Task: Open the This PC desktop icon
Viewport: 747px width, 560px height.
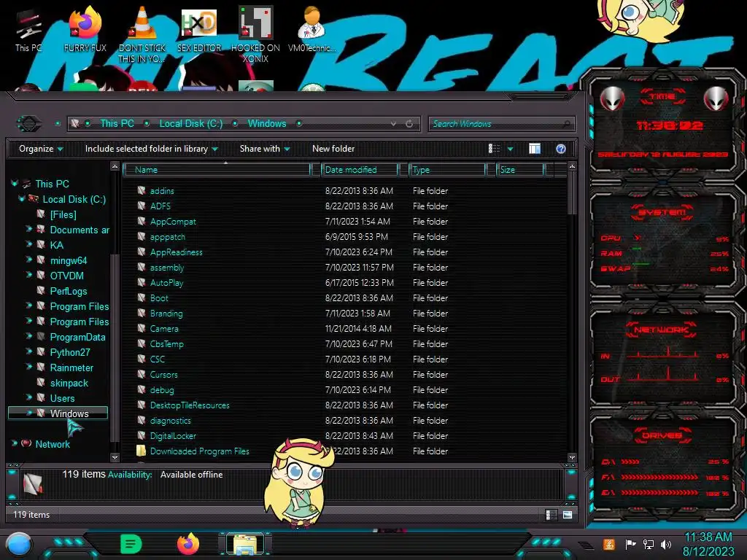Action: tap(28, 31)
